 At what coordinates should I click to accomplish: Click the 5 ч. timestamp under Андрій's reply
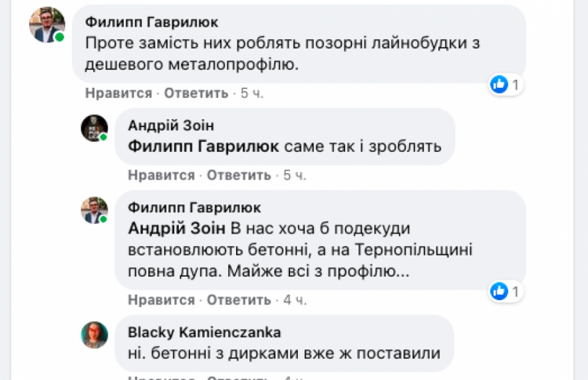tap(294, 175)
